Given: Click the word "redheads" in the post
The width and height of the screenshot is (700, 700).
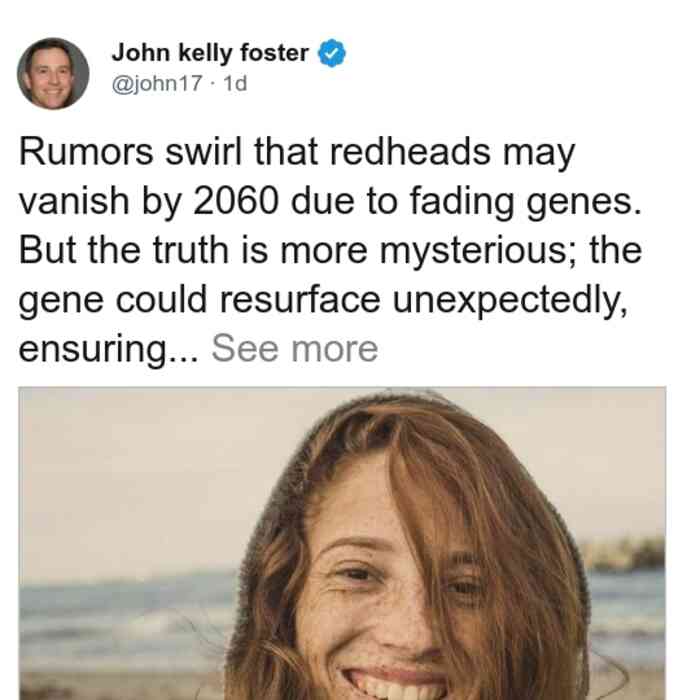Looking at the screenshot, I should point(410,152).
